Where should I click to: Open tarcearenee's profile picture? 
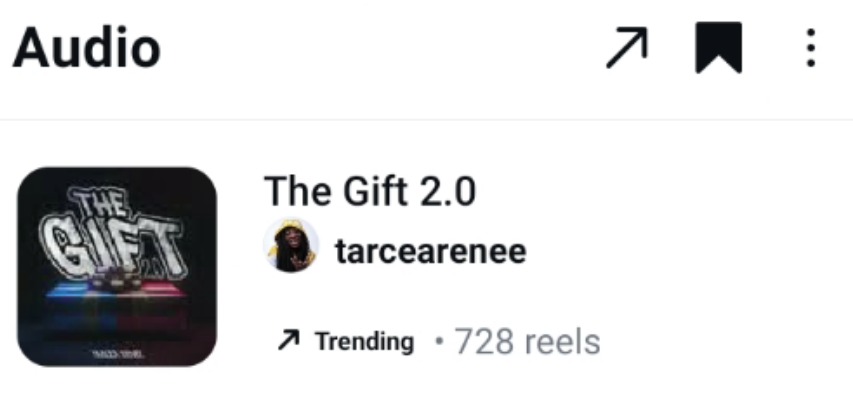pyautogui.click(x=291, y=245)
